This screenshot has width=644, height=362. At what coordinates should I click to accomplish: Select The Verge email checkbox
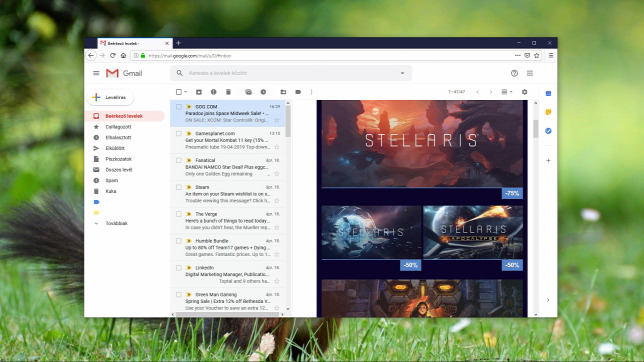pyautogui.click(x=179, y=214)
